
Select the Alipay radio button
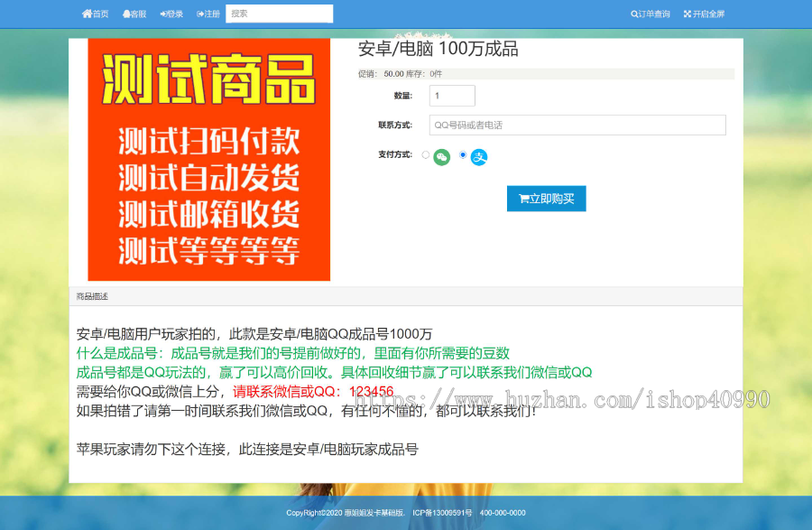click(463, 155)
